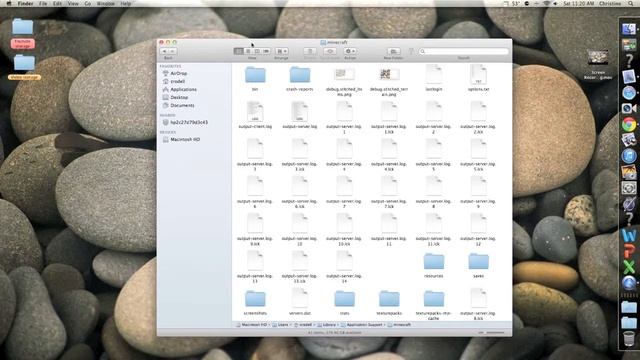Select the output-server.log.14 file
The image size is (640, 360).
pyautogui.click(x=344, y=261)
